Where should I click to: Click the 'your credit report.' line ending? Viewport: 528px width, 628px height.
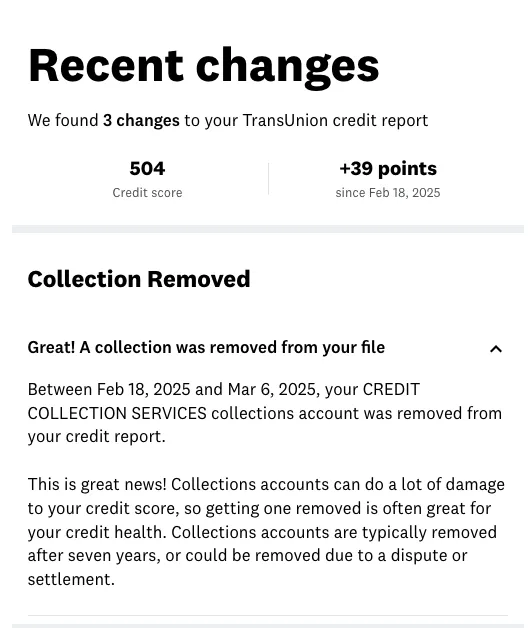coord(97,437)
